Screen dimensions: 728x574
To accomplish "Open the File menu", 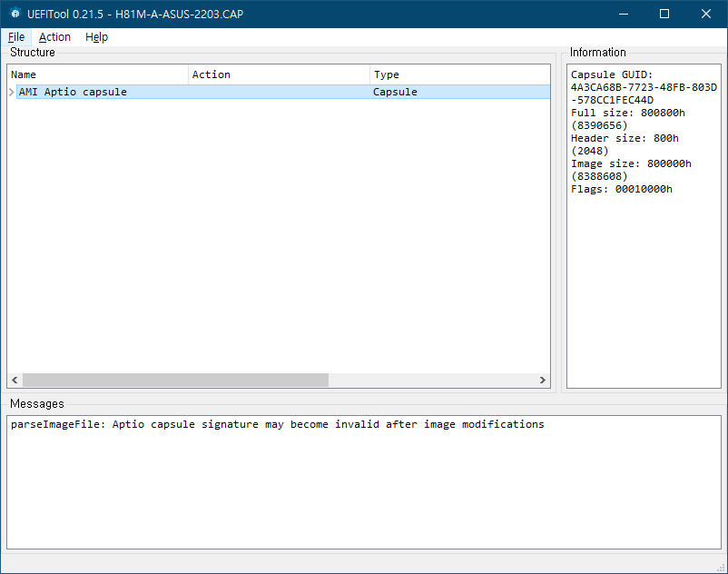I will pos(16,37).
